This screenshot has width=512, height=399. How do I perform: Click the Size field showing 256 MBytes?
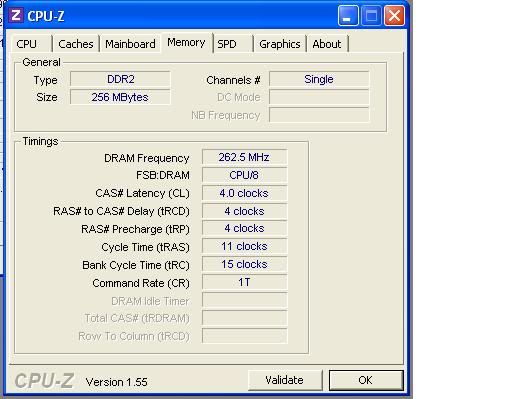(120, 97)
